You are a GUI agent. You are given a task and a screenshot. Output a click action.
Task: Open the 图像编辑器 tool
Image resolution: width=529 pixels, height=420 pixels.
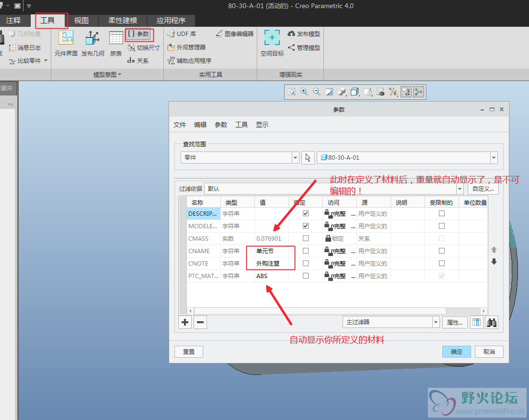click(x=234, y=34)
